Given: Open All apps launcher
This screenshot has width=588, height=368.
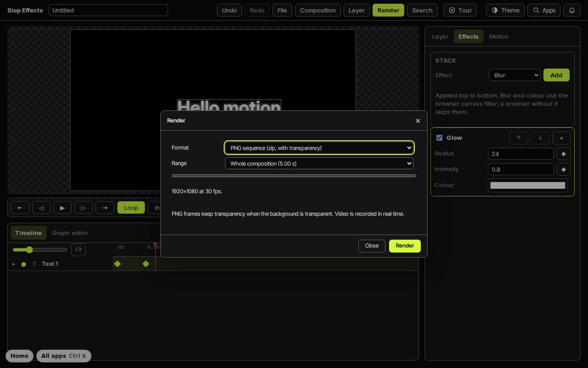Looking at the screenshot, I should tap(64, 356).
